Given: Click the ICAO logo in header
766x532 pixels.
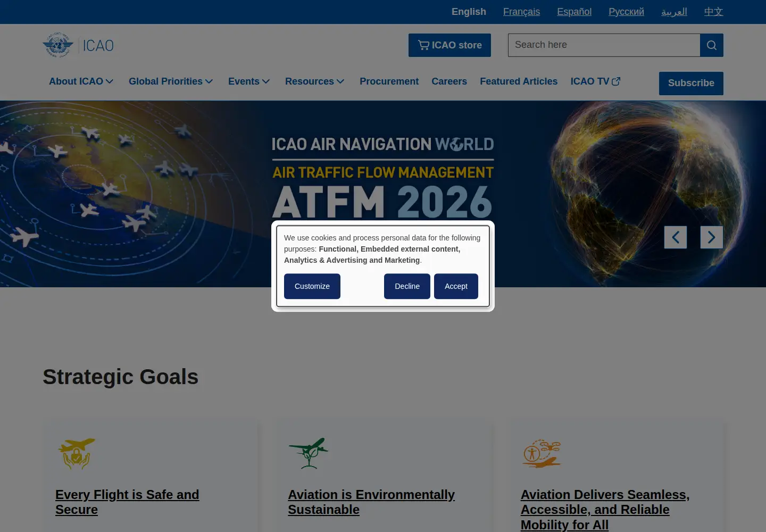Looking at the screenshot, I should pyautogui.click(x=78, y=45).
